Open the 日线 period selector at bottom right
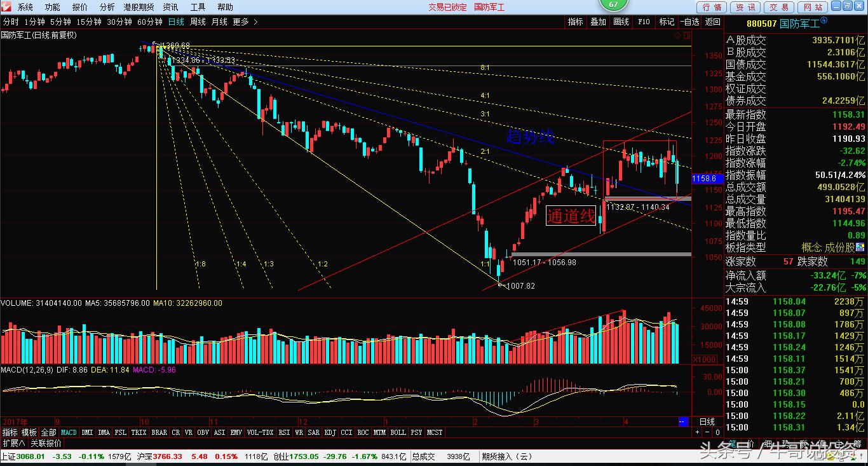This screenshot has width=868, height=466. click(707, 421)
